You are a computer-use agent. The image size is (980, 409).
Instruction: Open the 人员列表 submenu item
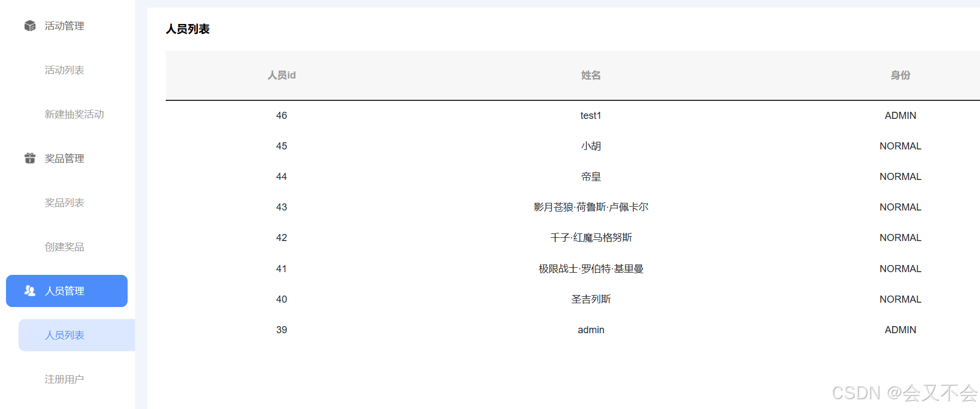tap(77, 335)
